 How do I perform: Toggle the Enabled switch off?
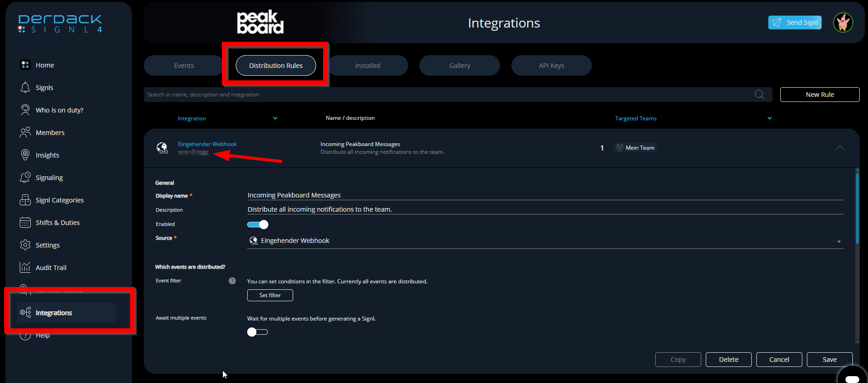coord(258,225)
